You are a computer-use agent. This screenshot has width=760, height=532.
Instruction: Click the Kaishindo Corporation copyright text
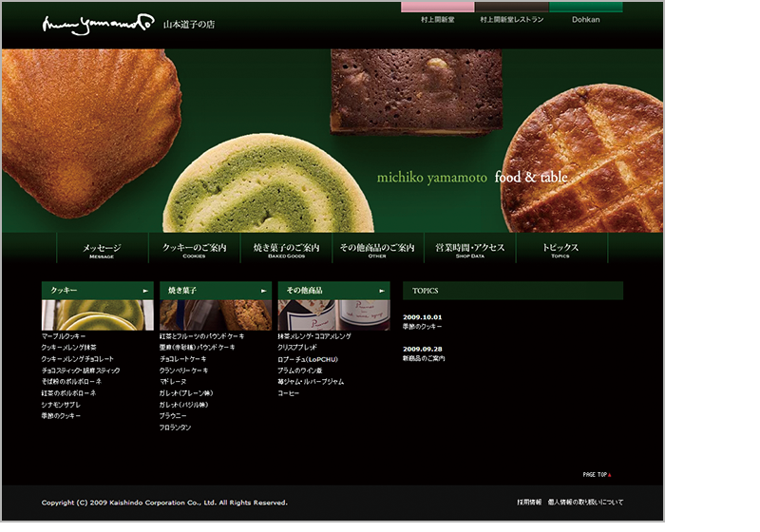(164, 503)
